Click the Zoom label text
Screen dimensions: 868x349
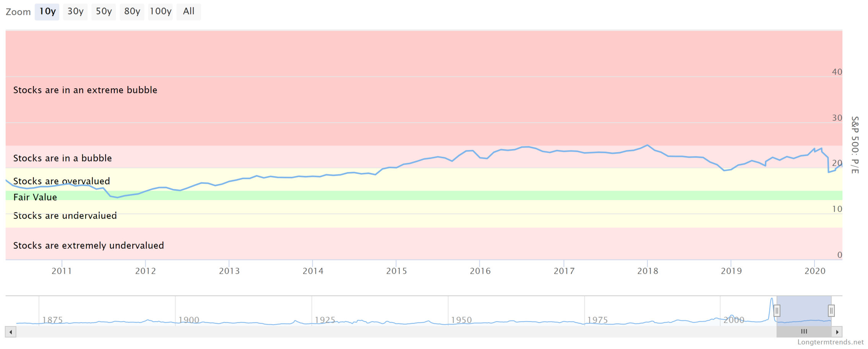pos(18,12)
